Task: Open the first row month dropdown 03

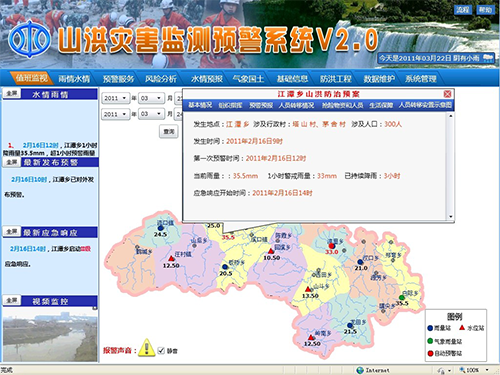Action: pyautogui.click(x=151, y=98)
